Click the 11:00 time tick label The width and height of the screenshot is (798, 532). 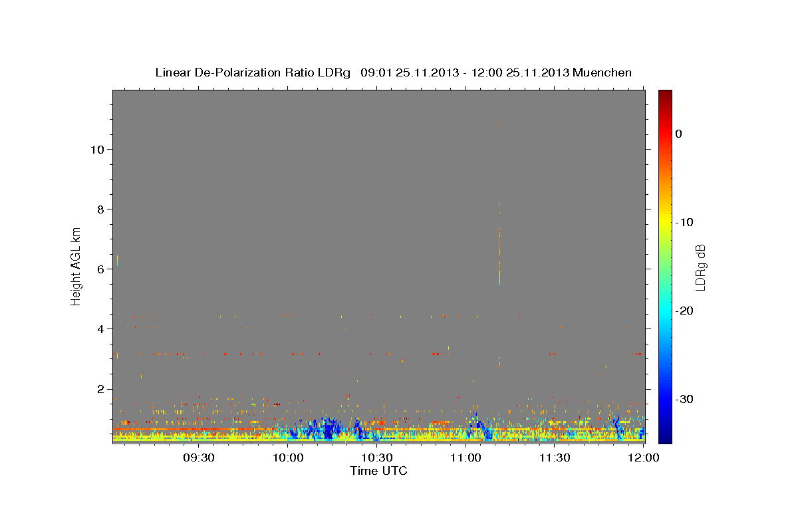click(465, 458)
